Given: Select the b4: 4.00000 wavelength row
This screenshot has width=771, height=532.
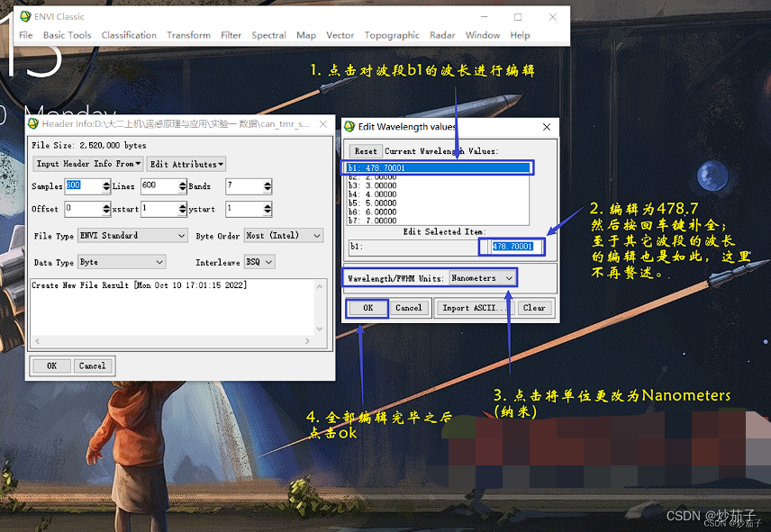Looking at the screenshot, I should pos(438,194).
